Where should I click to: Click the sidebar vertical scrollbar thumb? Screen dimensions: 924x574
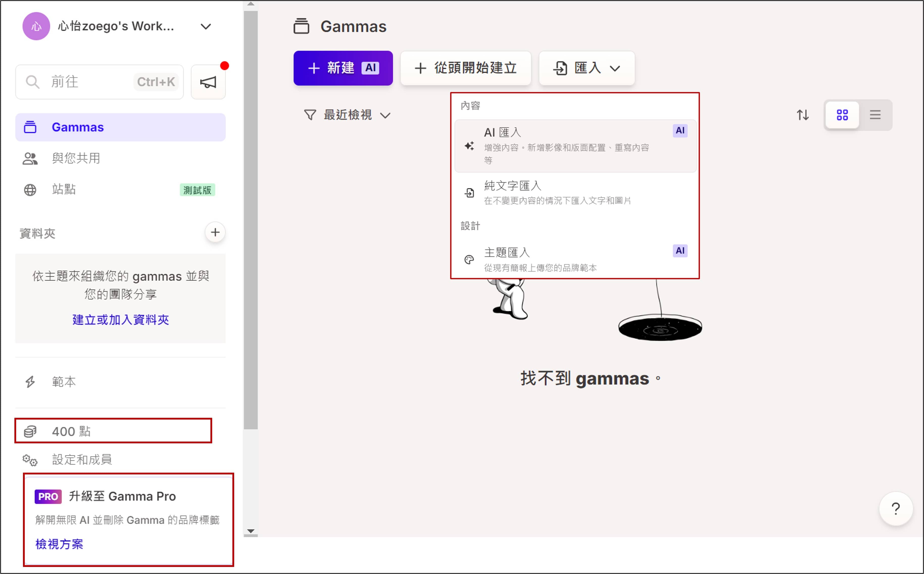(x=251, y=220)
